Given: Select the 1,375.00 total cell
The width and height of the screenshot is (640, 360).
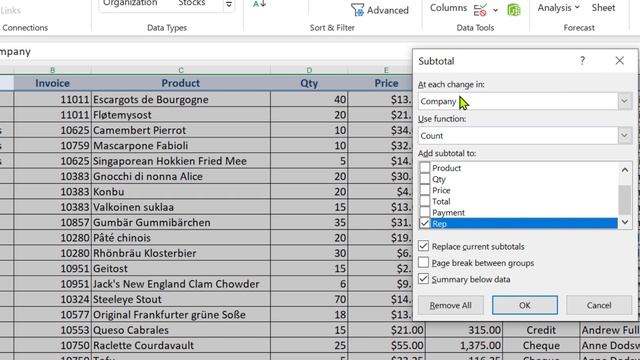Looking at the screenshot, I should click(464, 345).
